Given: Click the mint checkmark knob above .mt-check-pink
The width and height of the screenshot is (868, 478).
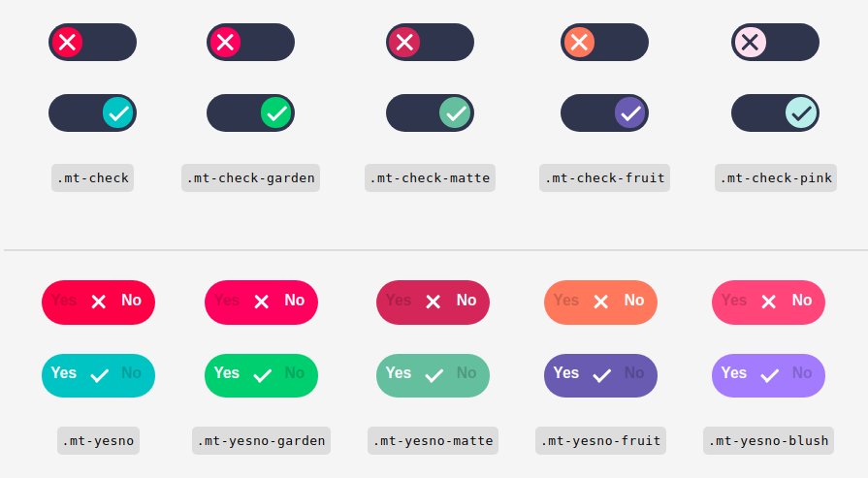Looking at the screenshot, I should 801,112.
